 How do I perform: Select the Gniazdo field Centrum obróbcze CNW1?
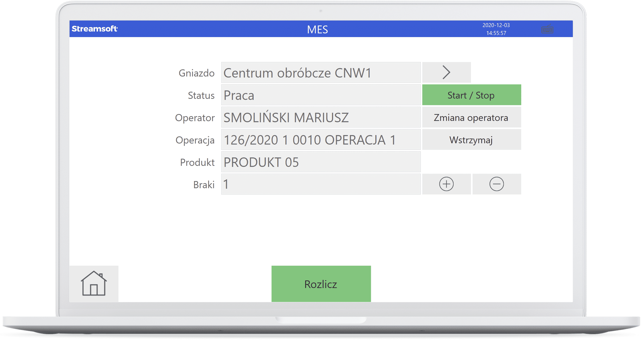click(321, 72)
